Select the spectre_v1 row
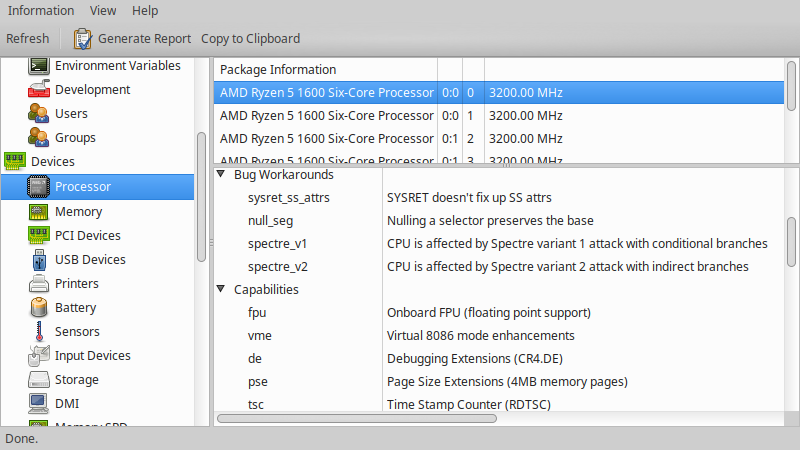This screenshot has width=800, height=450. 499,243
